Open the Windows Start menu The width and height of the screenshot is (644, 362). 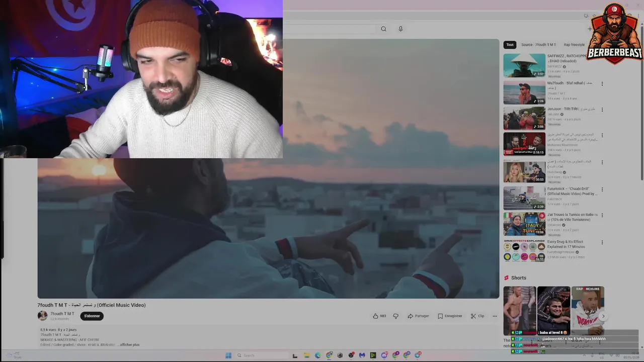[x=228, y=355]
